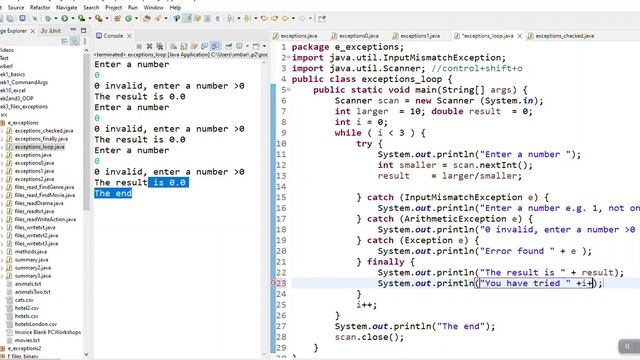Click the External Tools run icon
Viewport: 640px width, 360px height.
pyautogui.click(x=98, y=18)
